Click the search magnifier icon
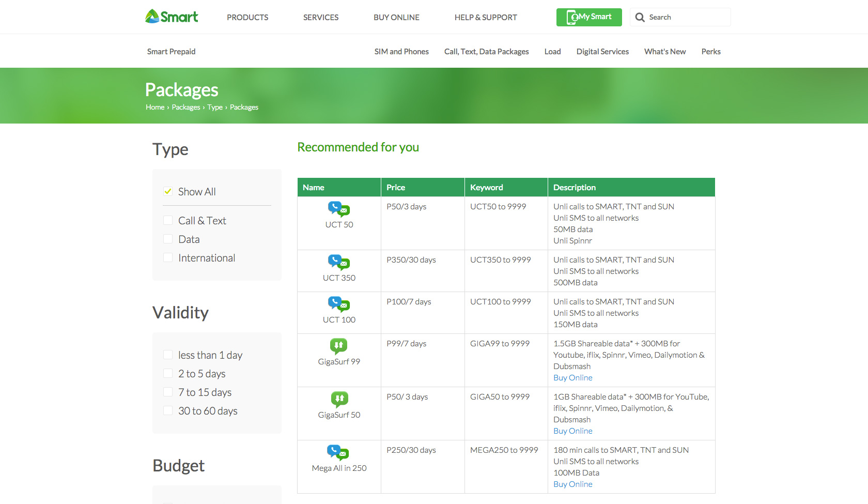The height and width of the screenshot is (504, 868). (x=640, y=17)
